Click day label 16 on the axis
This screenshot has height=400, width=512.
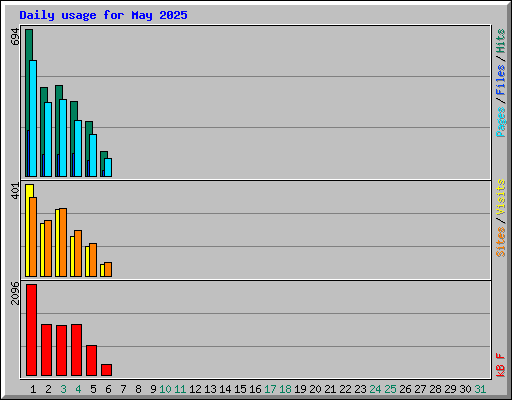(x=255, y=389)
